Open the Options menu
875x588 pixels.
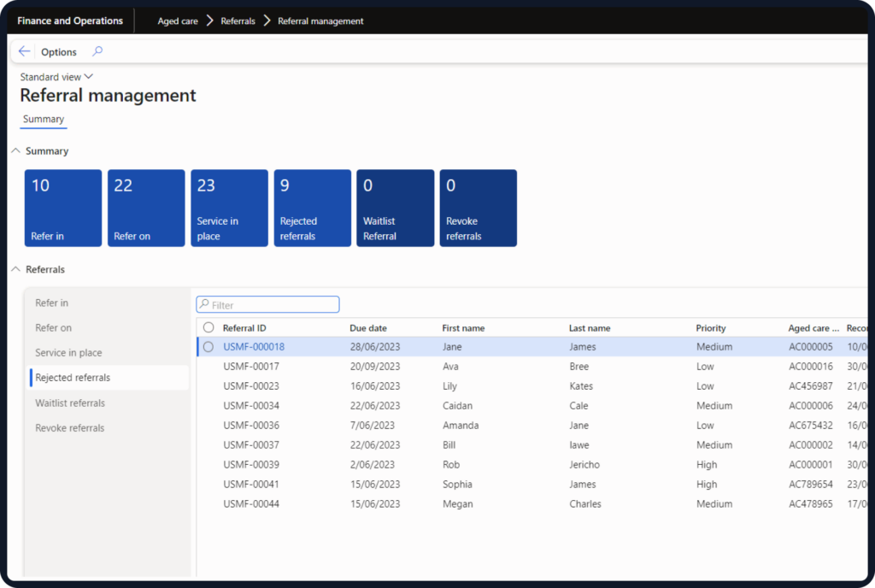[x=59, y=52]
